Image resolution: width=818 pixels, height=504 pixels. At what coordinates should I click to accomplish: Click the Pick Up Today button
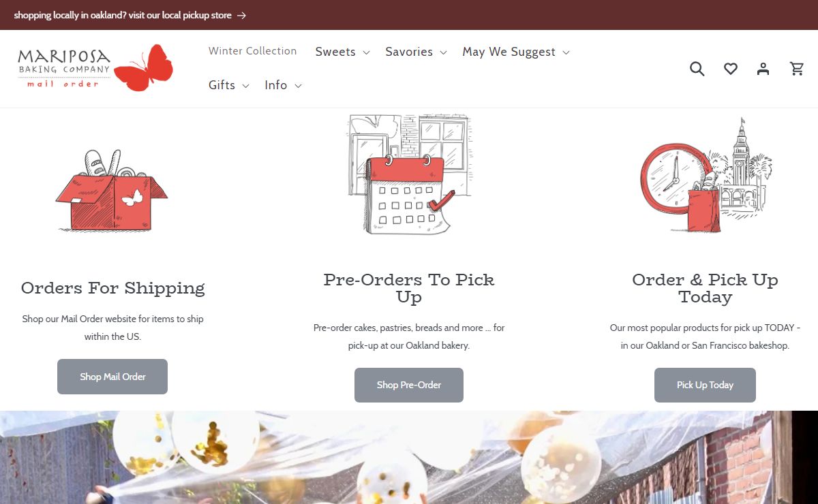[x=705, y=385]
